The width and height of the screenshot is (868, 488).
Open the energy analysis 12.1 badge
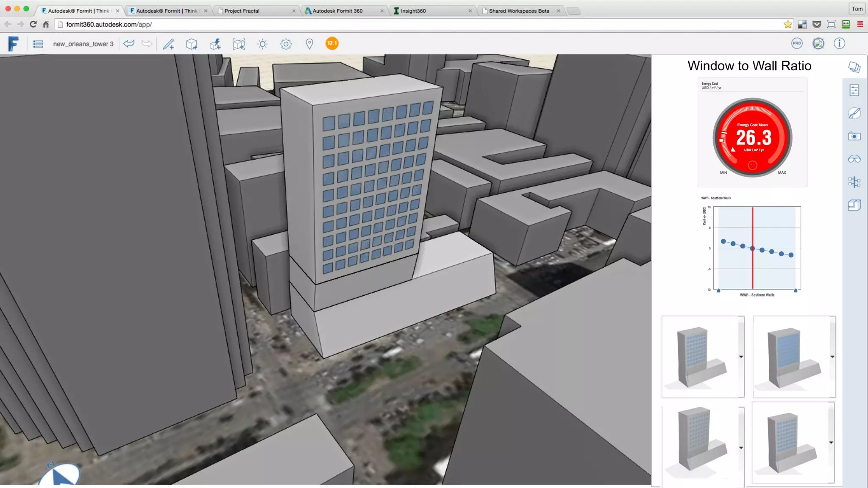pos(332,43)
